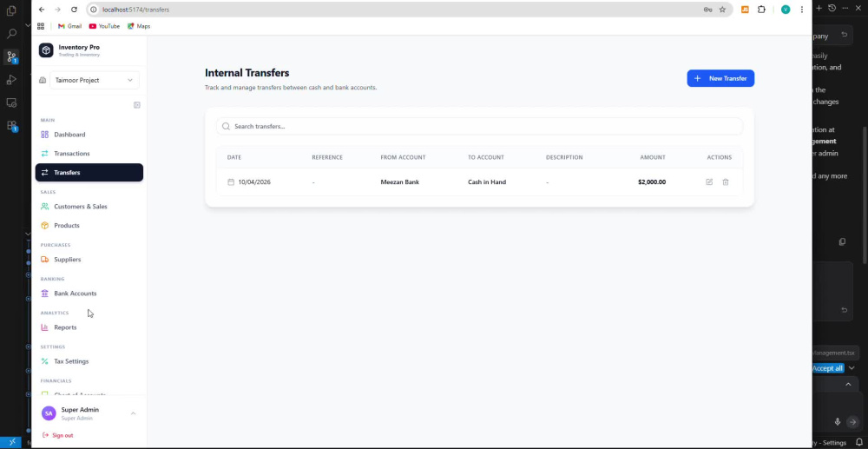Viewport: 868px width, 449px height.
Task: Delete the Meezan Bank transfer row
Action: pos(725,182)
